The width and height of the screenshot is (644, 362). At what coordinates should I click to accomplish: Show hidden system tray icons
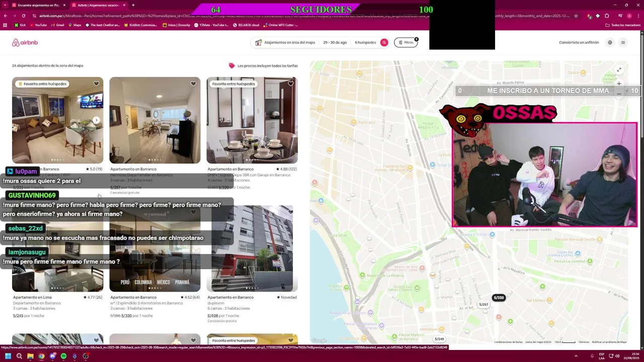pyautogui.click(x=576, y=356)
